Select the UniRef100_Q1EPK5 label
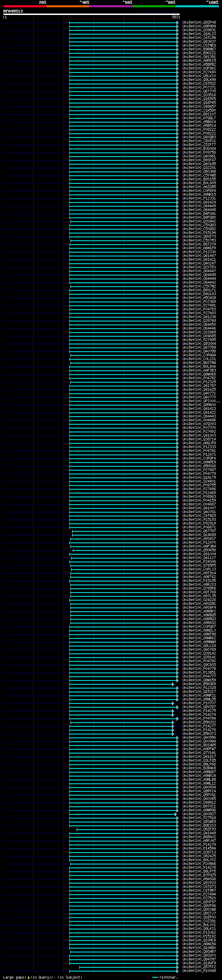Screen dimensions: 222x980 199,99
